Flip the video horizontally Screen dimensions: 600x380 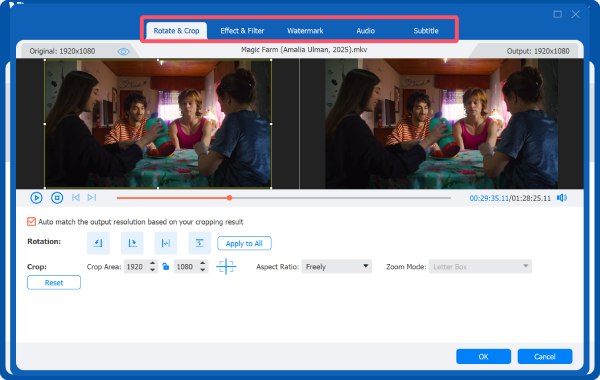click(x=166, y=243)
